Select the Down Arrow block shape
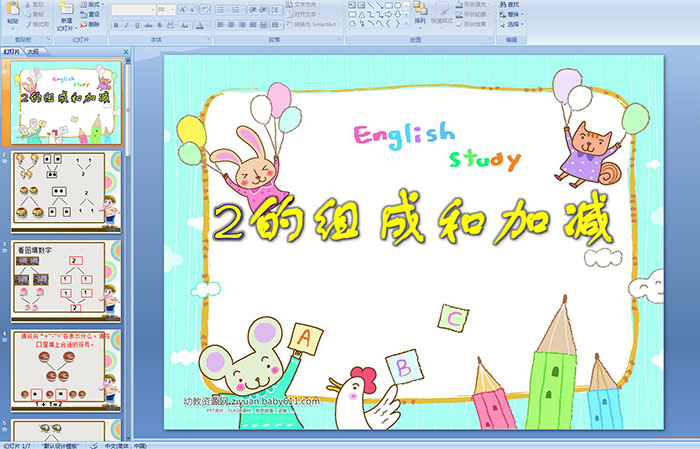Viewport: 700px width, 449px height. (x=397, y=15)
